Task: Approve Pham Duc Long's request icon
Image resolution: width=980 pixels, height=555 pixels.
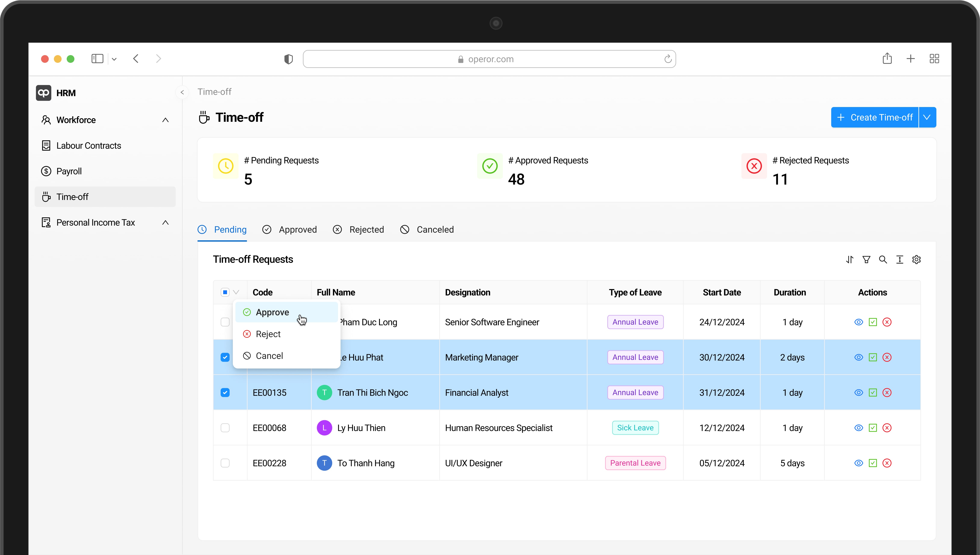Action: pyautogui.click(x=873, y=322)
